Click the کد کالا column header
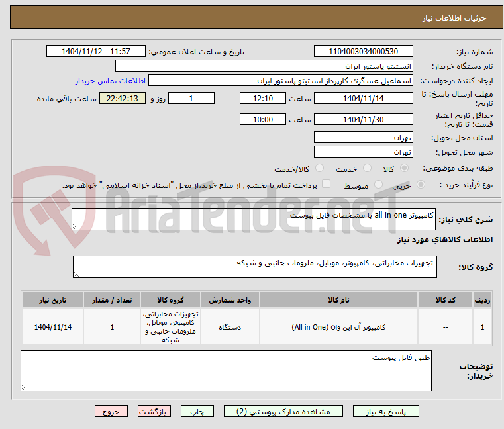The height and width of the screenshot is (429, 504). [445, 300]
